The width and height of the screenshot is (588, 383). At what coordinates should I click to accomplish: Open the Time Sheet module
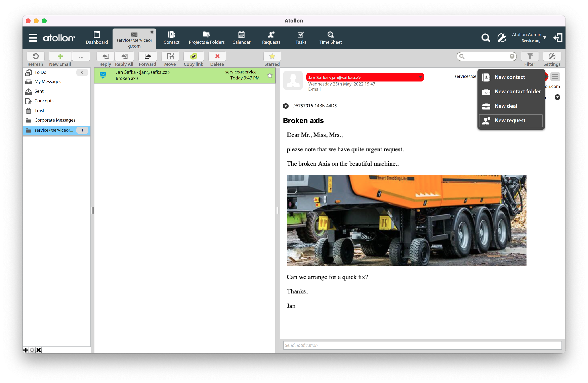331,38
